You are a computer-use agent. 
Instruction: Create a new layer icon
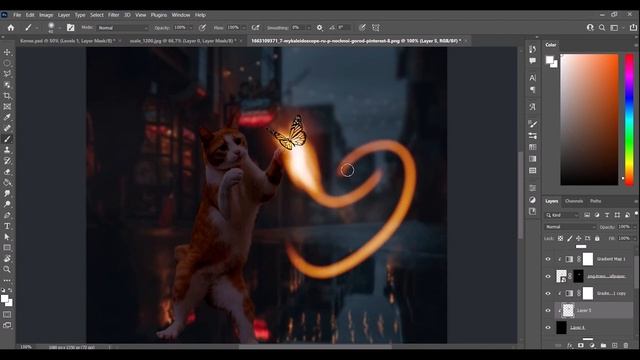coord(615,345)
